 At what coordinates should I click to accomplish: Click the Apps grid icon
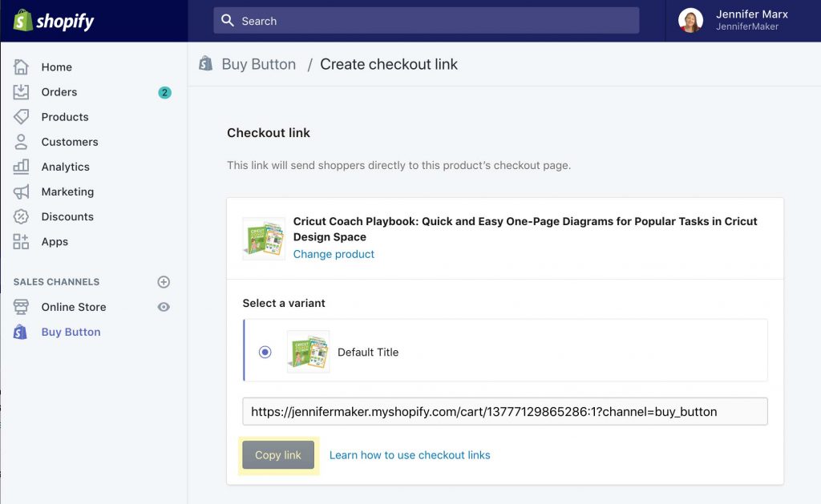point(21,241)
